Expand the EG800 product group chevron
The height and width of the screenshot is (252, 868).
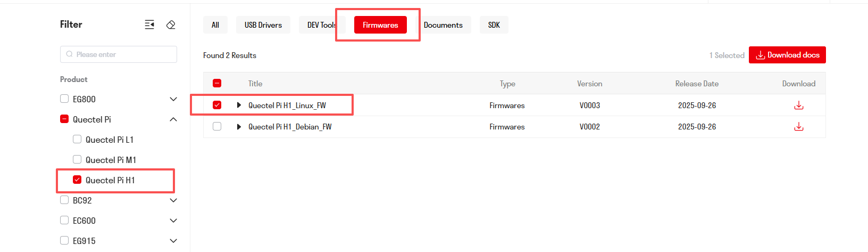pos(173,99)
